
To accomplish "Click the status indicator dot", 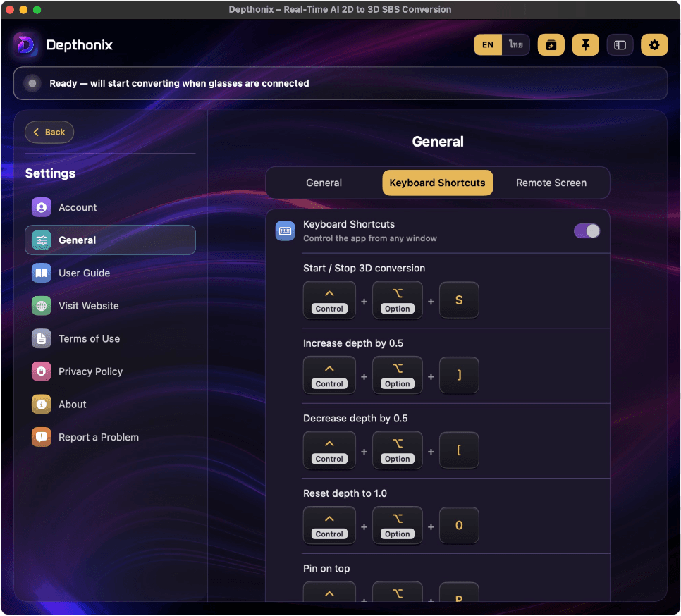I will (32, 83).
